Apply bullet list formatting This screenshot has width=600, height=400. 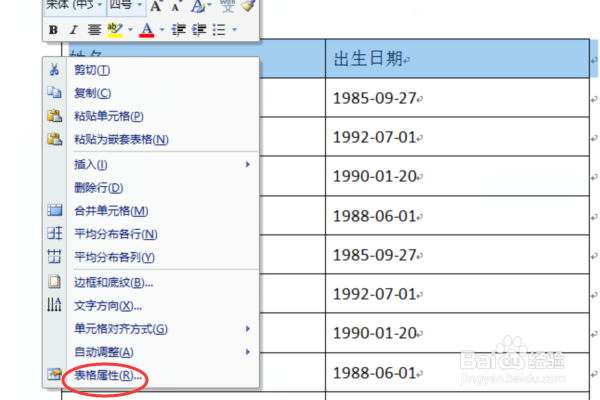click(219, 29)
